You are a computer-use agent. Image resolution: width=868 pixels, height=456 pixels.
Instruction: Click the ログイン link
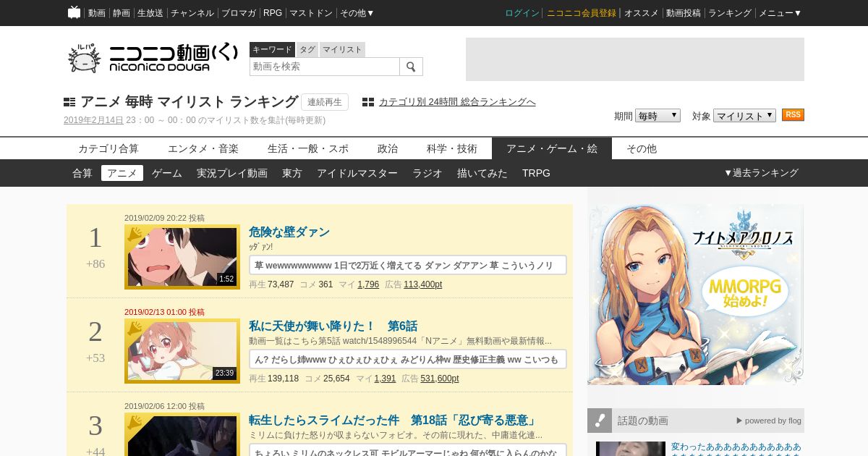point(522,13)
